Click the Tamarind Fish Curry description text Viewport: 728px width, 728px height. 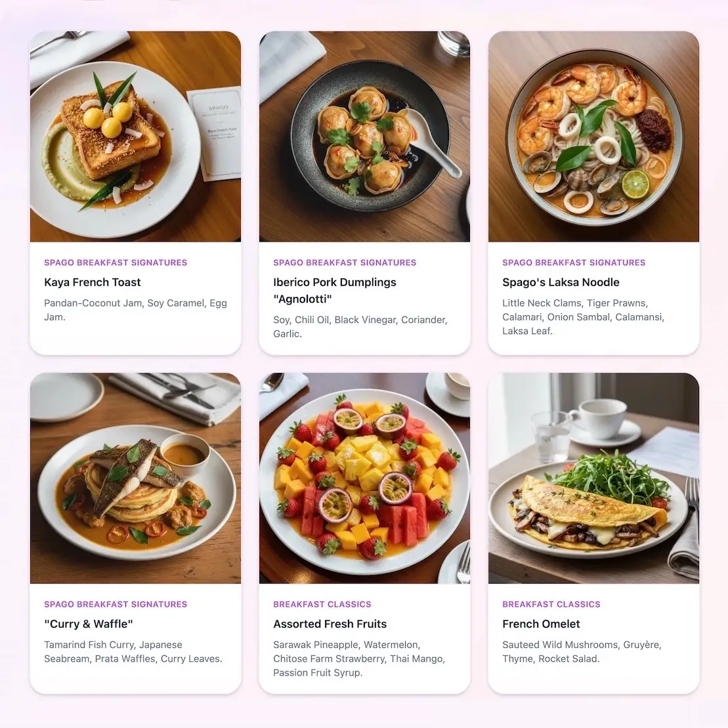pyautogui.click(x=133, y=652)
